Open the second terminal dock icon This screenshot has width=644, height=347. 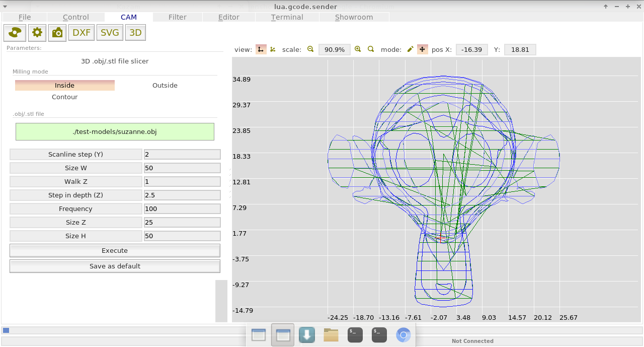coord(379,335)
